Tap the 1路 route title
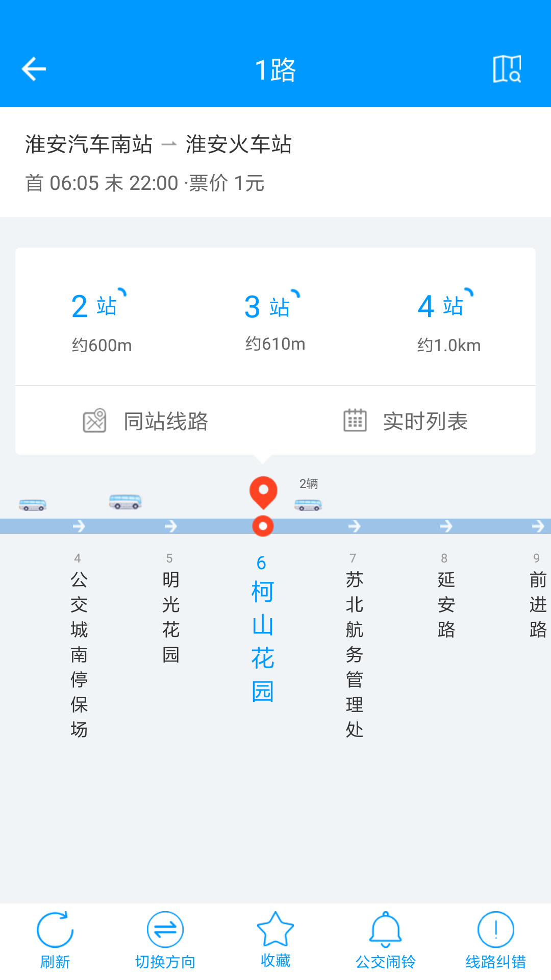The height and width of the screenshot is (980, 551). click(x=275, y=70)
